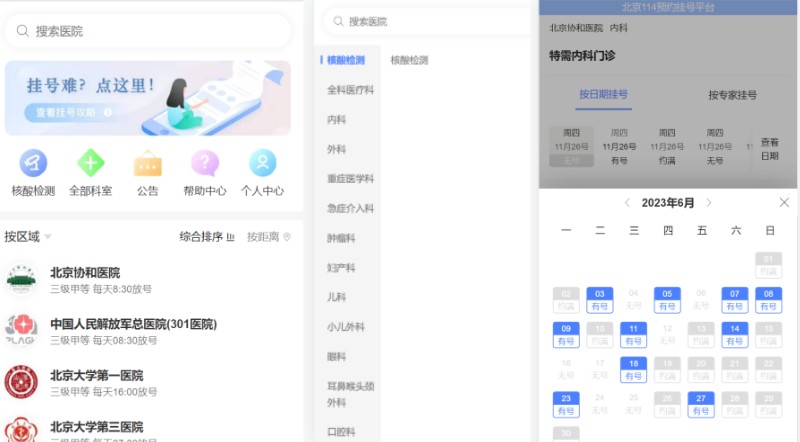Switch to 按日期挂号 tab
Viewport: 800px width, 442px height.
[x=604, y=94]
